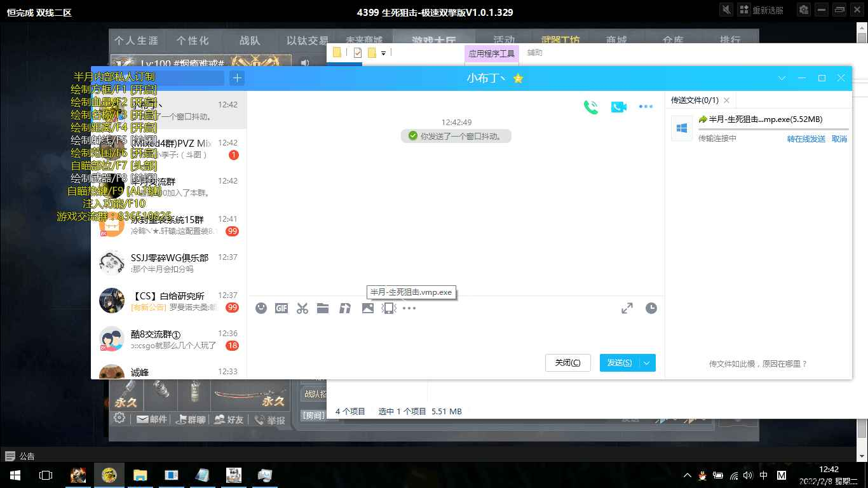The image size is (868, 488).
Task: Open more options beside the video call icon
Action: point(646,107)
